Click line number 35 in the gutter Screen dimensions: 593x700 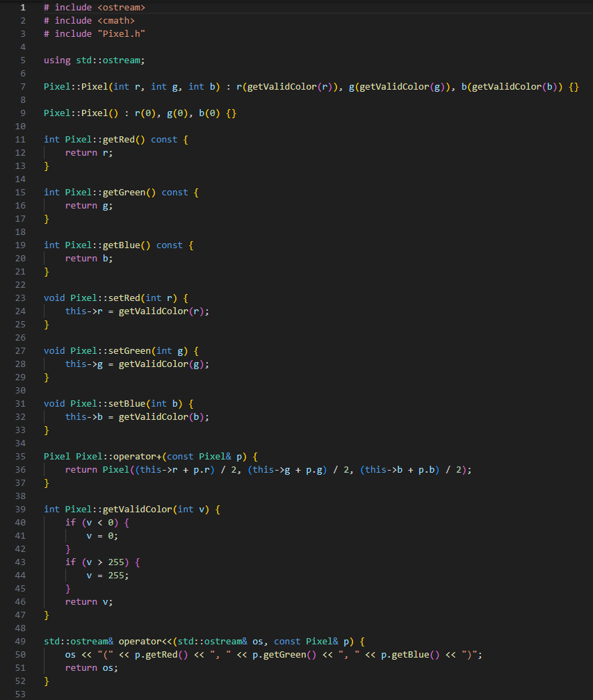21,456
